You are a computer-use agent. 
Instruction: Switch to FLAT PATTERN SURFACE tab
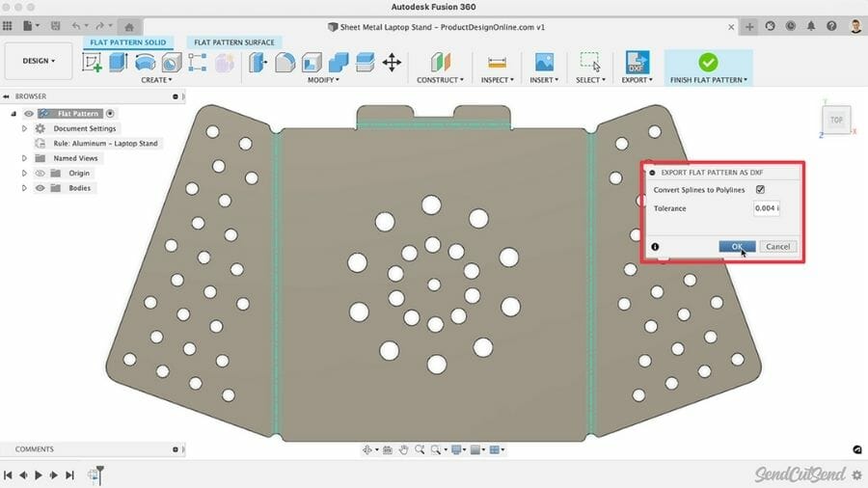click(234, 42)
